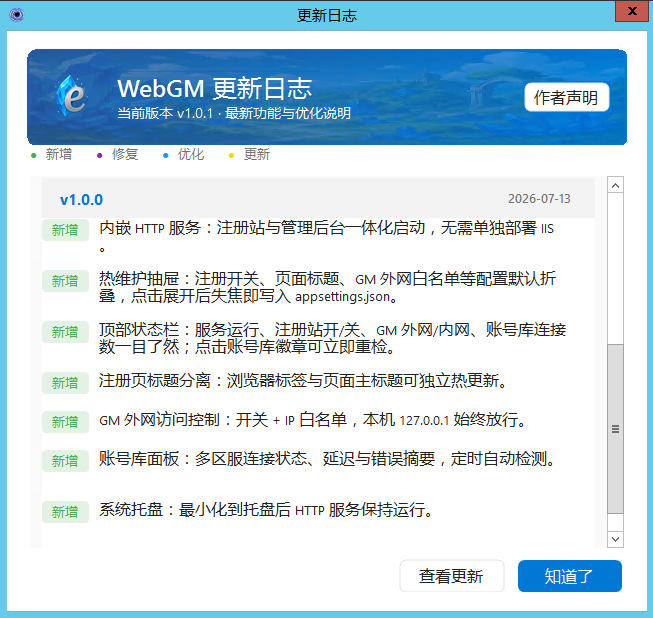Click the GM 外网访问控制 changelog entry
The width and height of the screenshot is (653, 618).
pyautogui.click(x=312, y=420)
